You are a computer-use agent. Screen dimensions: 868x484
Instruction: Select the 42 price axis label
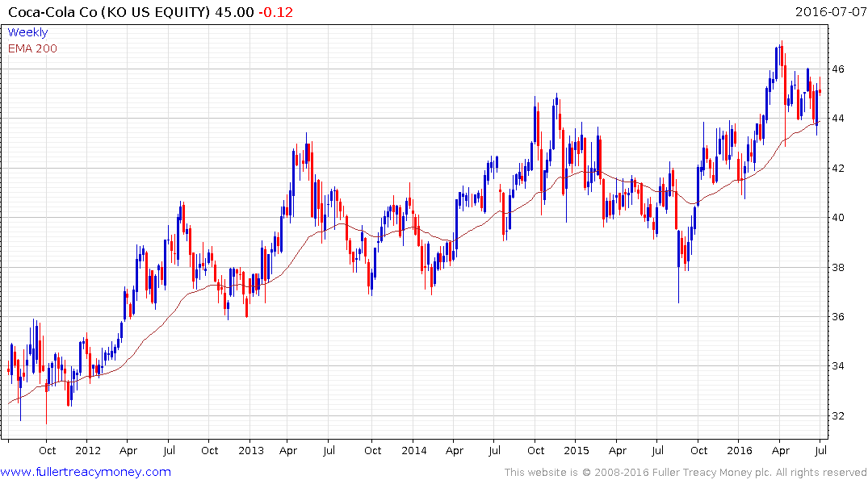pos(837,168)
